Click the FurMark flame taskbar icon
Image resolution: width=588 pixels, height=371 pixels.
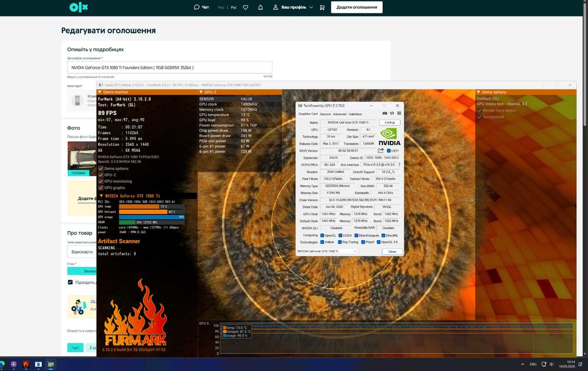tap(26, 364)
